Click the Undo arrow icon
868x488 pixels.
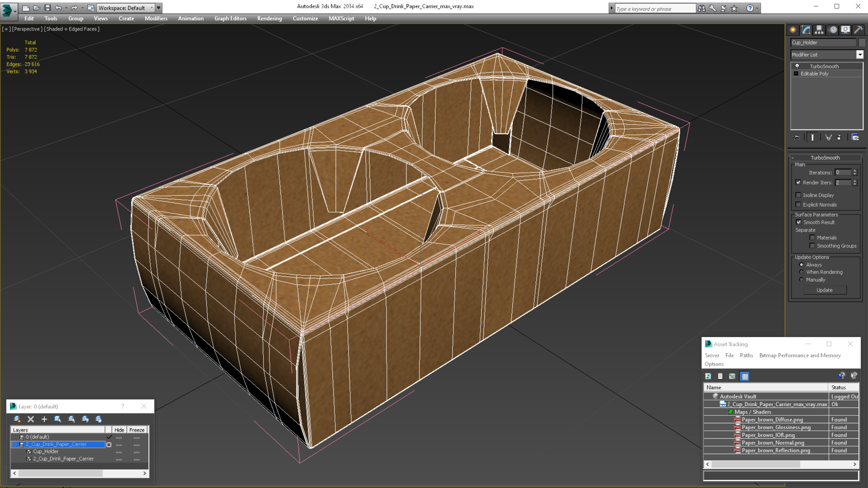[x=58, y=8]
